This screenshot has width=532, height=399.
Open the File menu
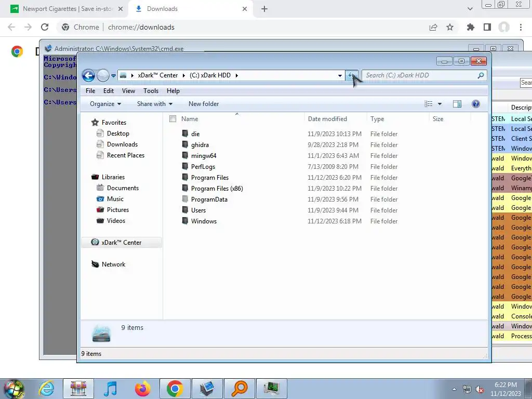point(90,91)
